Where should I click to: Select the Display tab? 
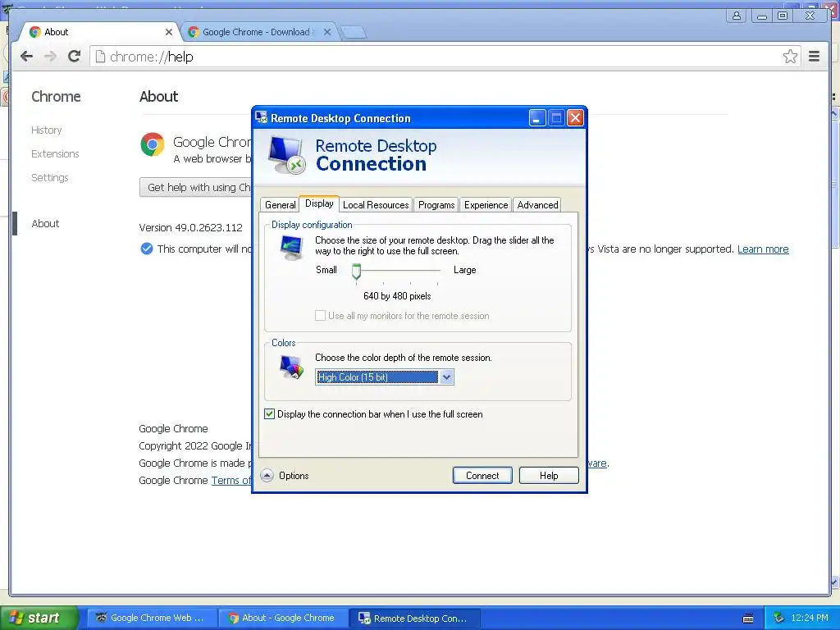tap(319, 203)
